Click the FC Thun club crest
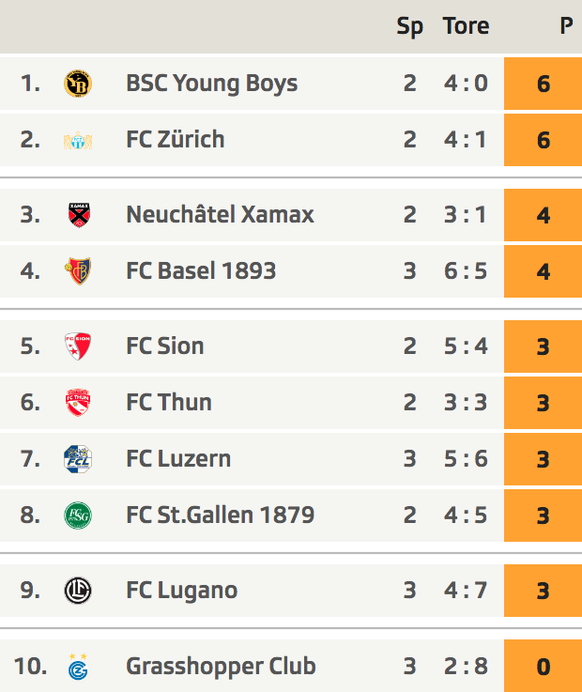This screenshot has width=582, height=692. [78, 402]
